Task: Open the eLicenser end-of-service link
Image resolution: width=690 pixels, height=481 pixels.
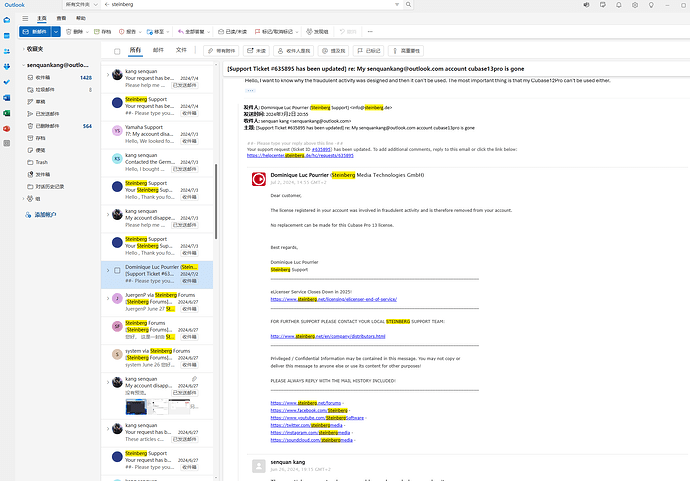Action: pyautogui.click(x=334, y=299)
